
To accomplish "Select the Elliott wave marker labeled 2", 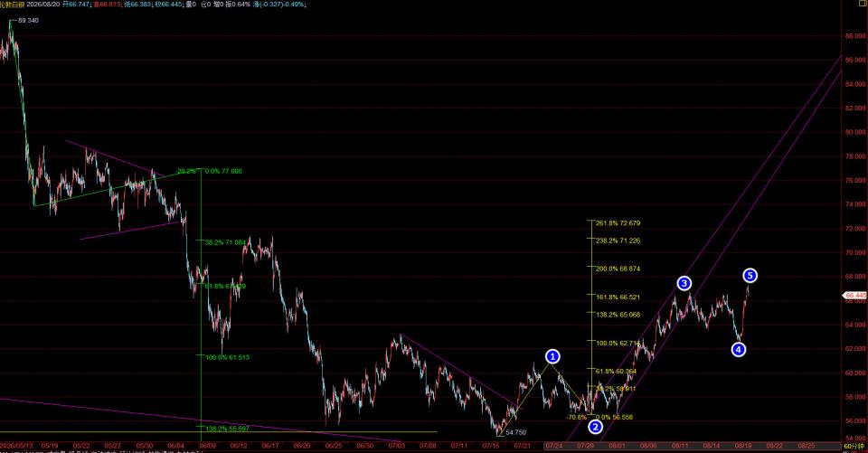I will (595, 427).
